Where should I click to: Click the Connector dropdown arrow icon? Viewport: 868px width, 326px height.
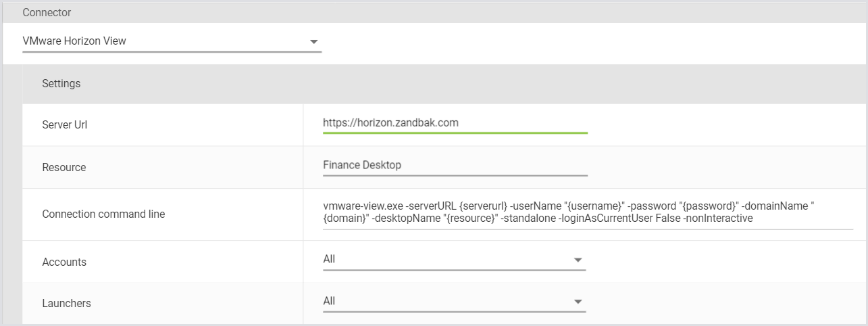[x=313, y=42]
